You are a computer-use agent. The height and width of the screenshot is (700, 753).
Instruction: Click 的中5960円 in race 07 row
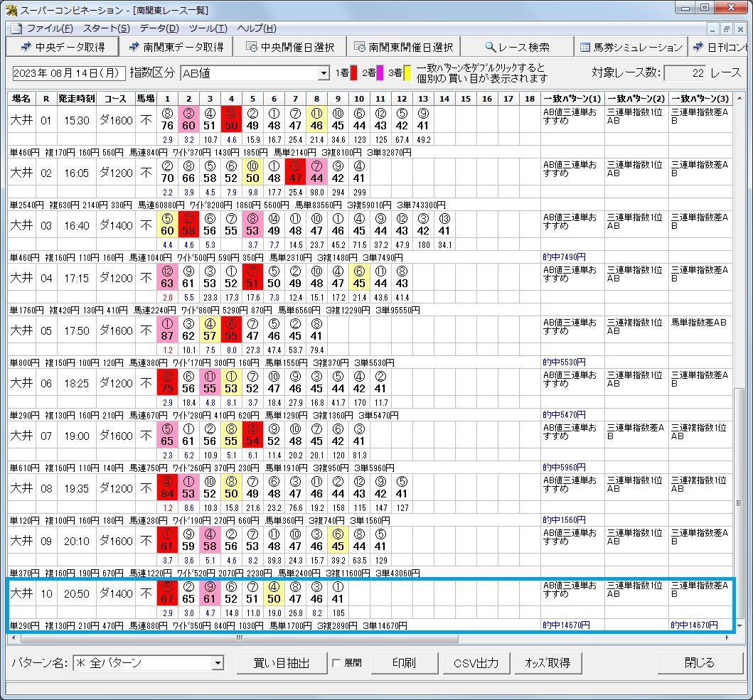click(x=565, y=467)
